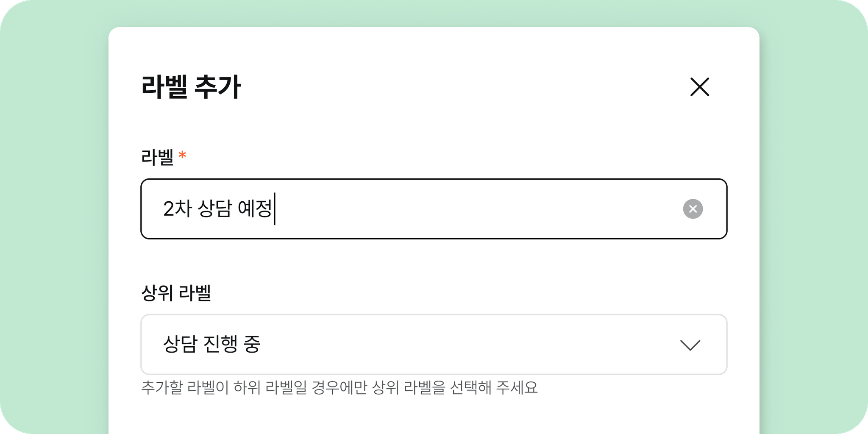Click the orange required asterisk
Viewport: 868px width, 434px height.
[x=182, y=155]
